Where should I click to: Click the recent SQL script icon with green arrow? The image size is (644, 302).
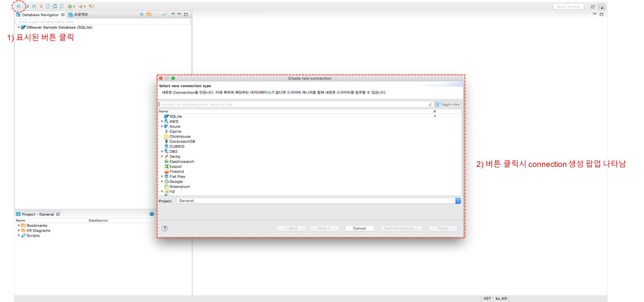[55, 6]
